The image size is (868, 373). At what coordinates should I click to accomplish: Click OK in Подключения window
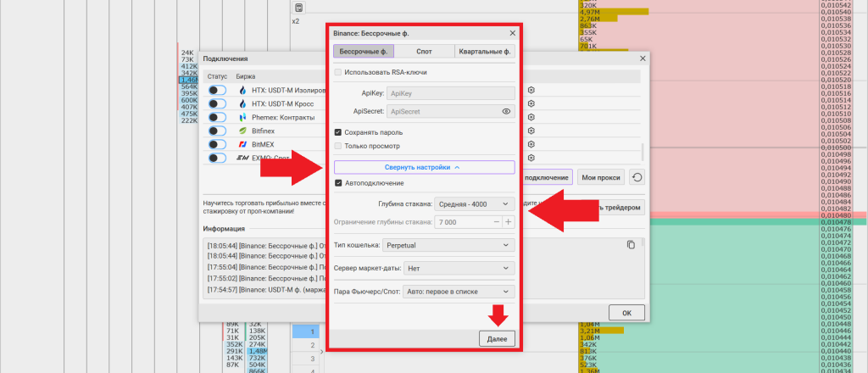coord(626,313)
